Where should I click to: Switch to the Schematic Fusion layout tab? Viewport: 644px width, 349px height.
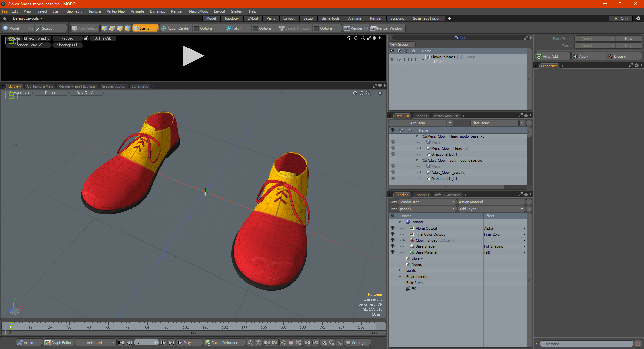427,18
